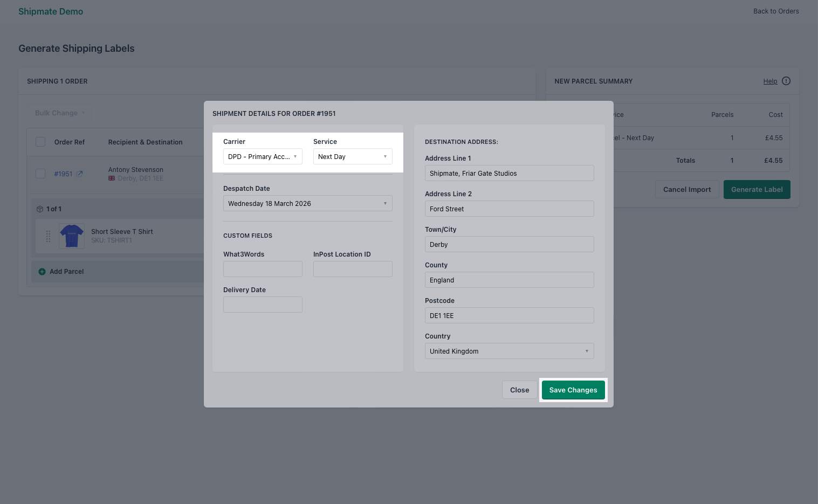Open the Despatch Date dropdown
Image resolution: width=818 pixels, height=504 pixels.
coord(307,203)
